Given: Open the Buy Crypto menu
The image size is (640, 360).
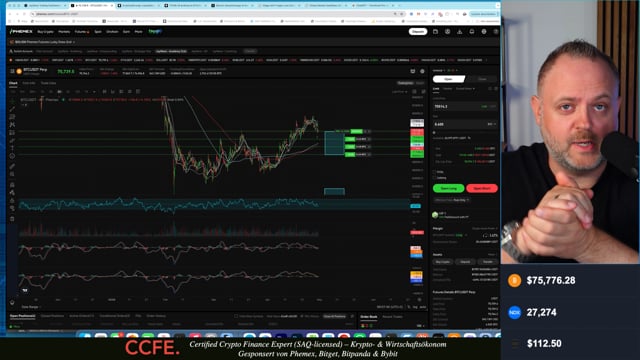Looking at the screenshot, I should pos(45,31).
